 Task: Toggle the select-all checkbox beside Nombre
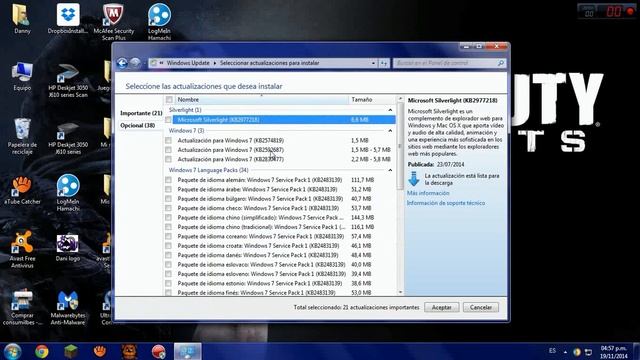(x=169, y=100)
